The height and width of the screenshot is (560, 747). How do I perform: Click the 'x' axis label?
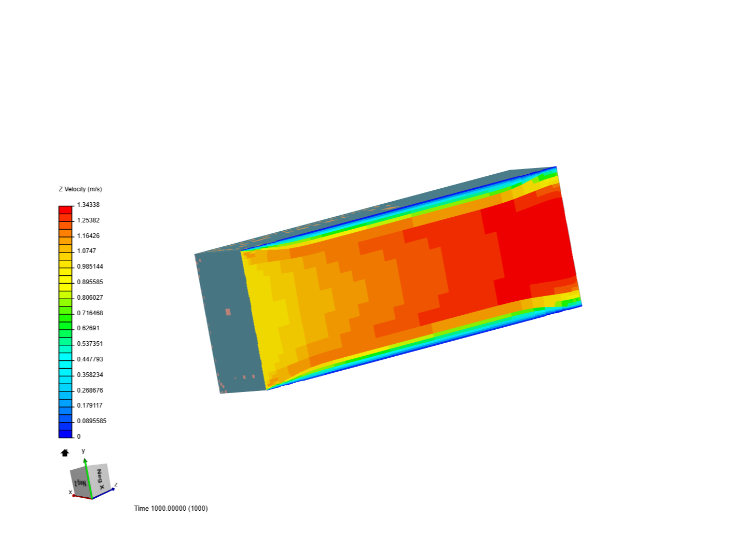tap(70, 492)
